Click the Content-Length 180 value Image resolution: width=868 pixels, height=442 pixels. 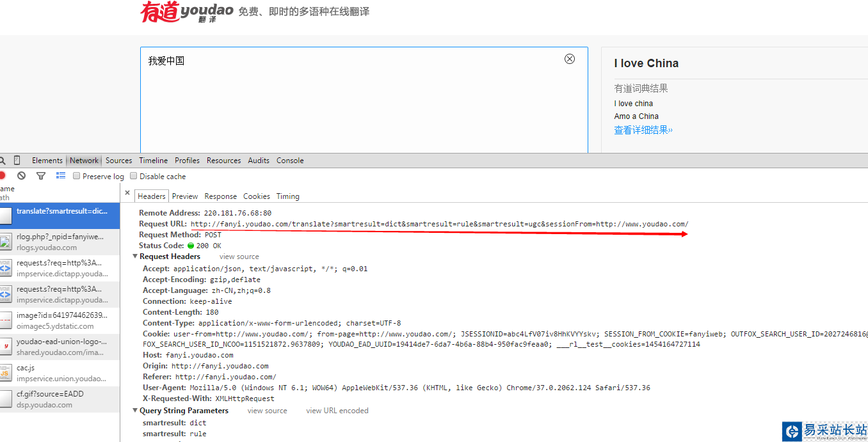click(x=212, y=312)
